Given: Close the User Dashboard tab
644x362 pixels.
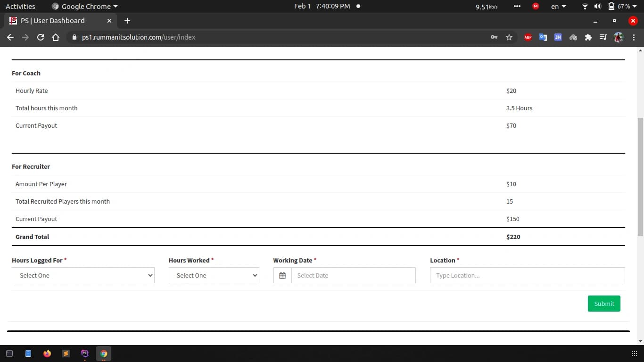Looking at the screenshot, I should coord(109,21).
